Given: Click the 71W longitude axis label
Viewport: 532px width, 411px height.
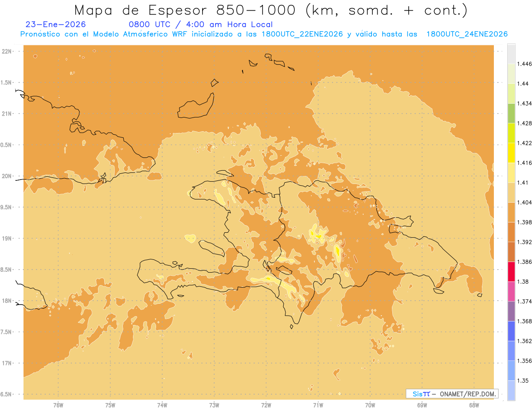Looking at the screenshot, I should click(318, 405).
